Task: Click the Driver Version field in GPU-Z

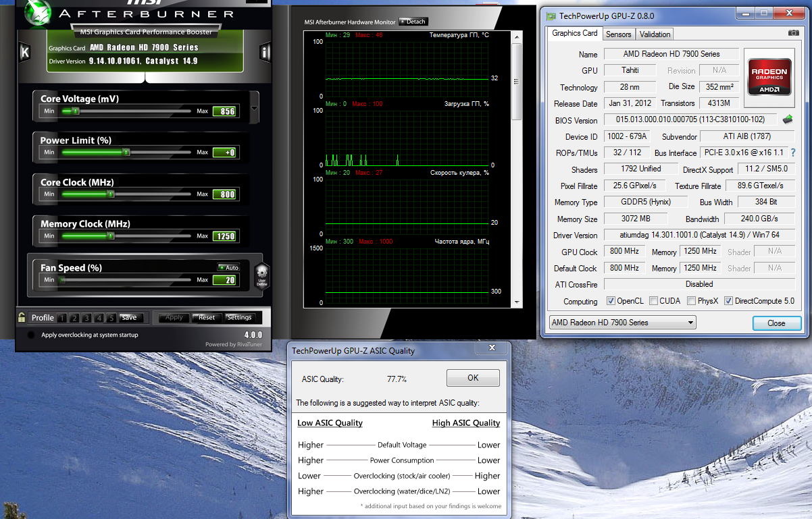Action: [699, 235]
